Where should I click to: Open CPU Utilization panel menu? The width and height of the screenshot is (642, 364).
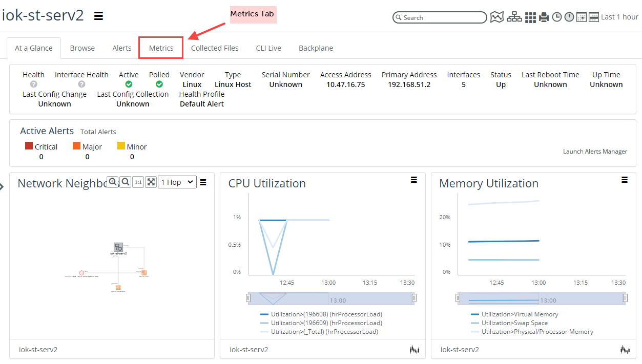coord(414,180)
